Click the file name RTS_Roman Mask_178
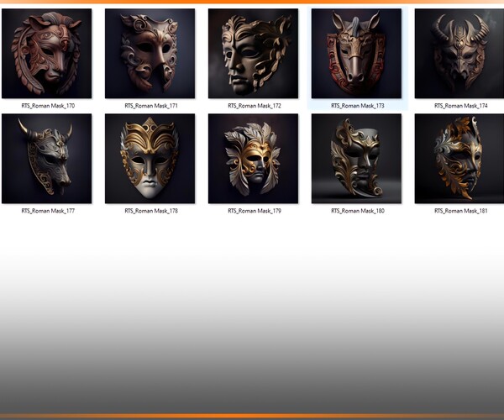 (x=151, y=211)
